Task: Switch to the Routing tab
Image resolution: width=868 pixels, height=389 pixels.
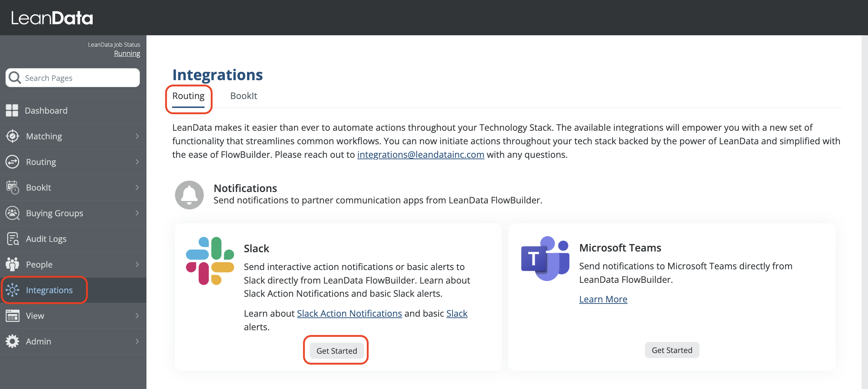Action: tap(188, 96)
